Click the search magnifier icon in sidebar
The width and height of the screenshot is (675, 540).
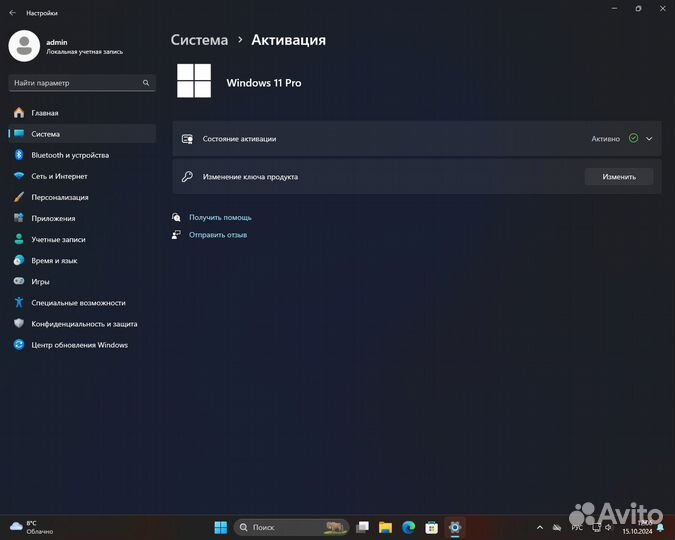146,83
